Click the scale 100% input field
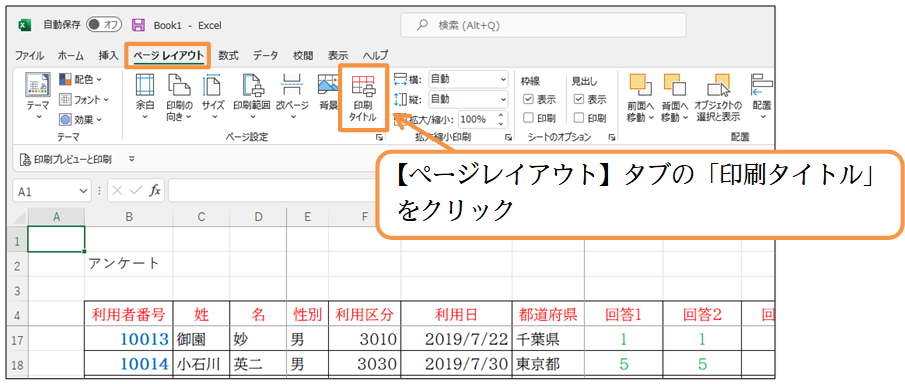 tap(477, 120)
